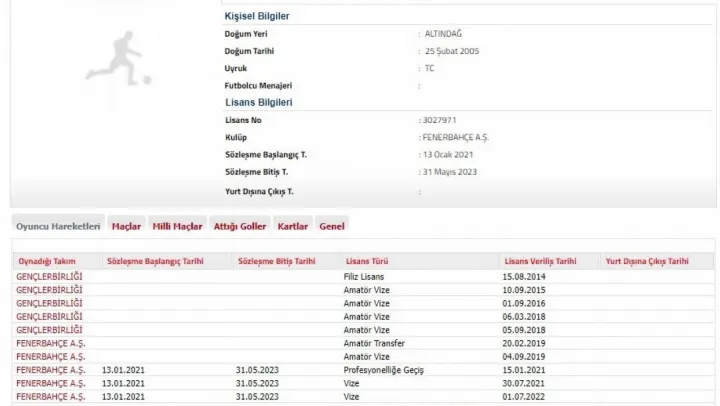Viewport: 720px width, 406px height.
Task: Select the Oyuncu Hareketleri tab
Action: pos(58,227)
